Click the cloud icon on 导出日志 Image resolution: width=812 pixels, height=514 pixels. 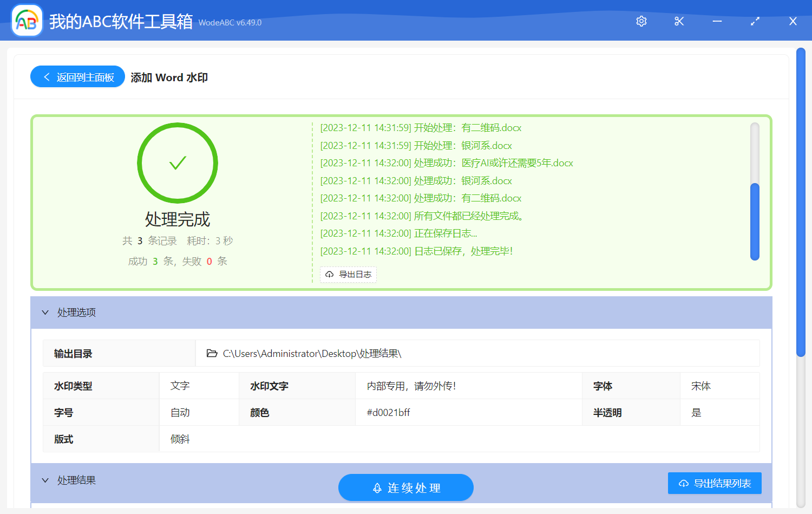point(329,275)
